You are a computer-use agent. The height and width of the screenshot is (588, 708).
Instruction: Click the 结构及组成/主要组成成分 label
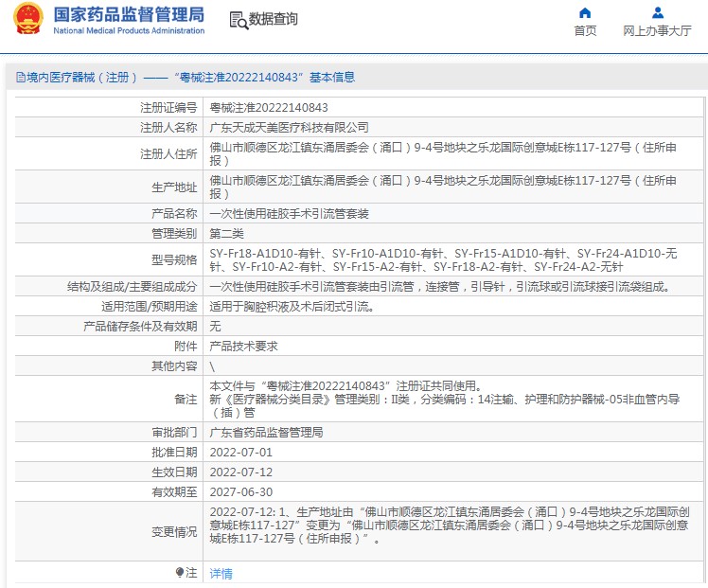(x=132, y=287)
